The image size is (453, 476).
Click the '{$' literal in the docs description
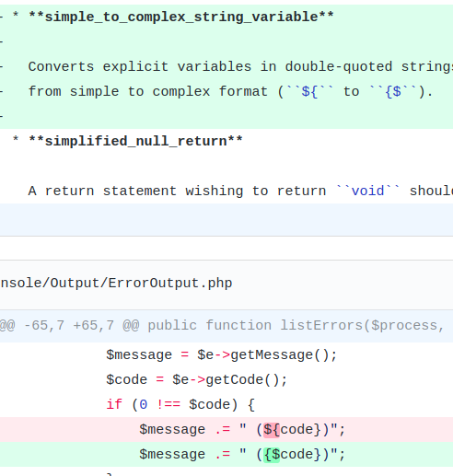pyautogui.click(x=393, y=91)
